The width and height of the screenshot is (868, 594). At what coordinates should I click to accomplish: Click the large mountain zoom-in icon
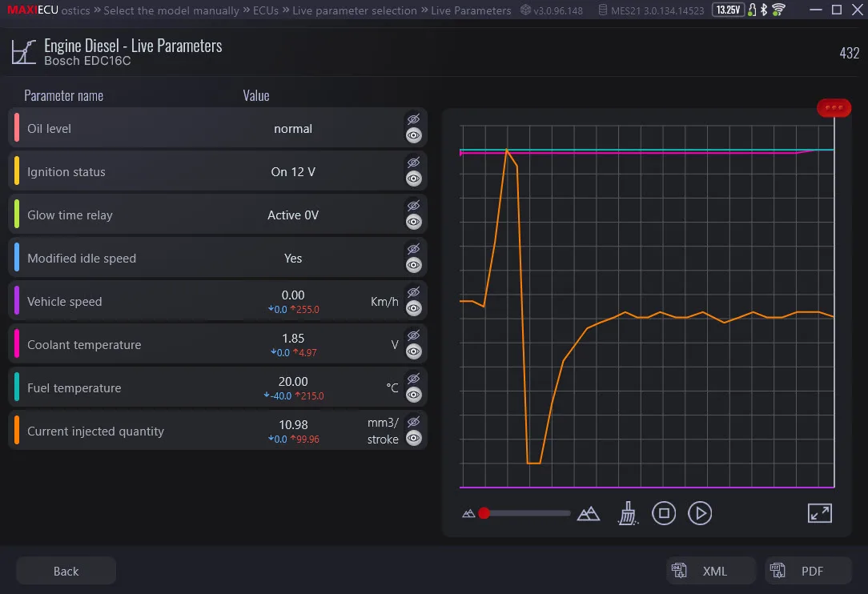(589, 513)
